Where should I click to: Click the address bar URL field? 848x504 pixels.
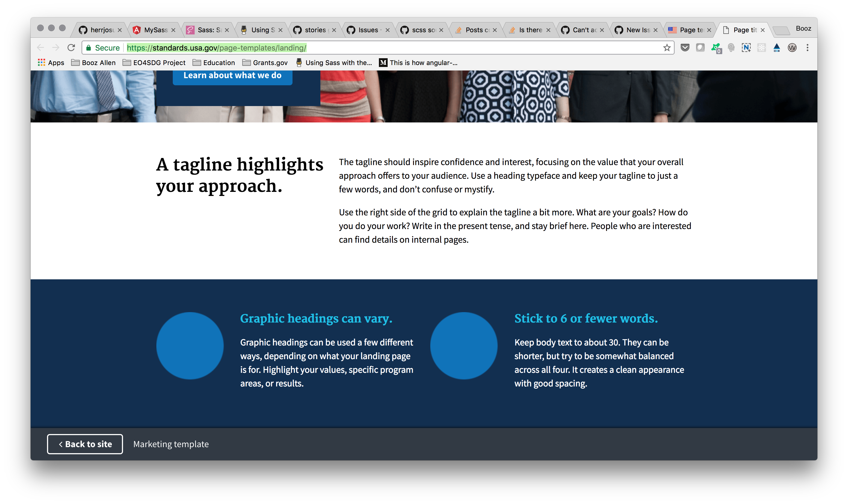point(374,48)
